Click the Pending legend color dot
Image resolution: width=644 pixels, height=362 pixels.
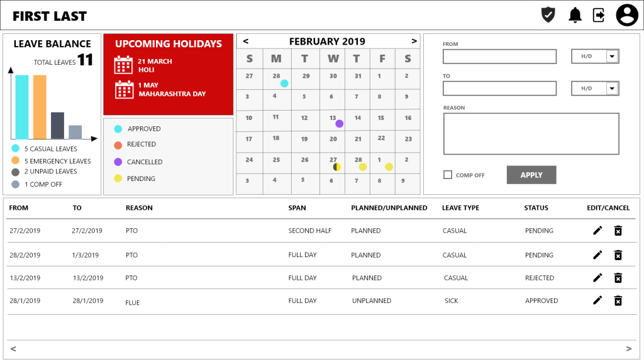coord(118,178)
